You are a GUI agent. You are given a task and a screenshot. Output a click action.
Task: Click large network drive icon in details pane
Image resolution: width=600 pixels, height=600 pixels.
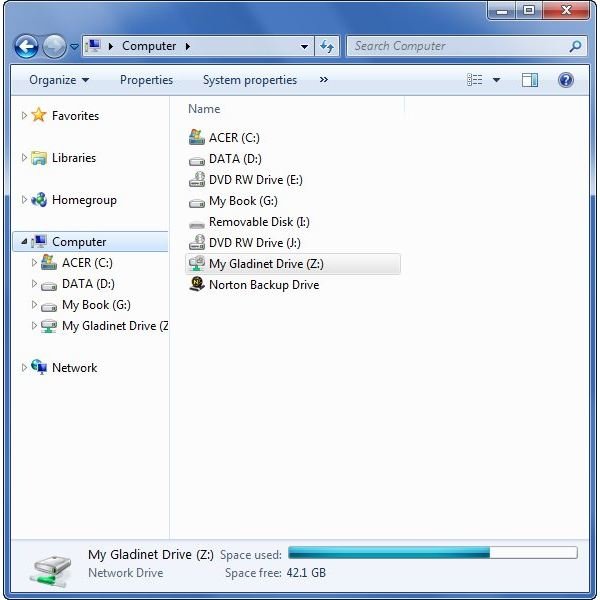(51, 571)
